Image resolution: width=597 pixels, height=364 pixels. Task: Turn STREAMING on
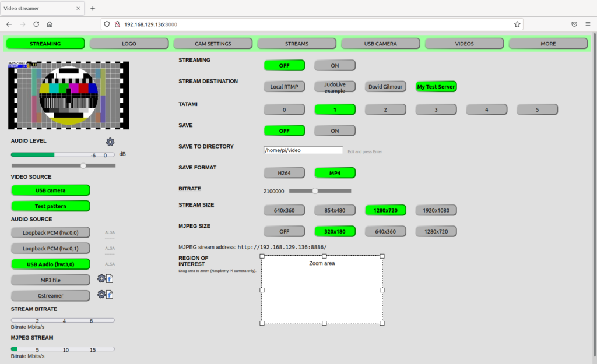335,65
